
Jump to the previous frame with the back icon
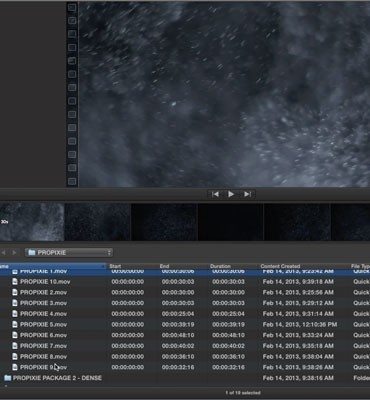pyautogui.click(x=215, y=194)
